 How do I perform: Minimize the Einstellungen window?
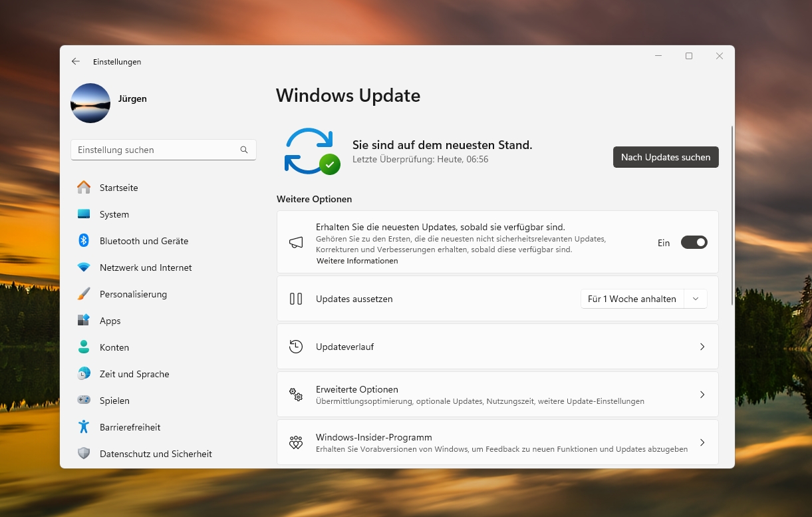point(658,57)
